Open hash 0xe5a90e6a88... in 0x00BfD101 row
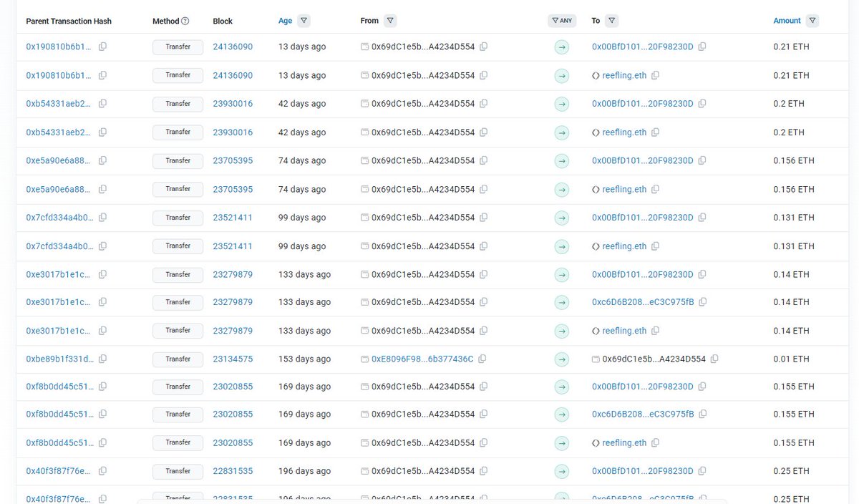 (x=59, y=160)
